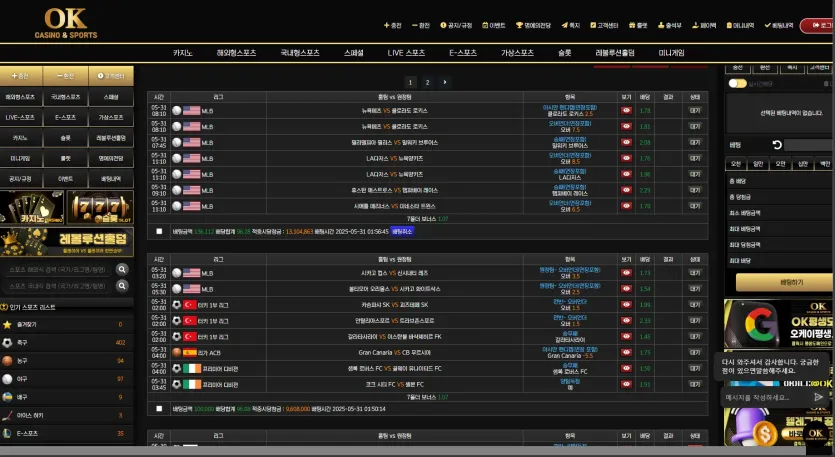Open the Google logo banner on right
Image resolution: width=835 pixels, height=457 pixels.
coord(780,324)
